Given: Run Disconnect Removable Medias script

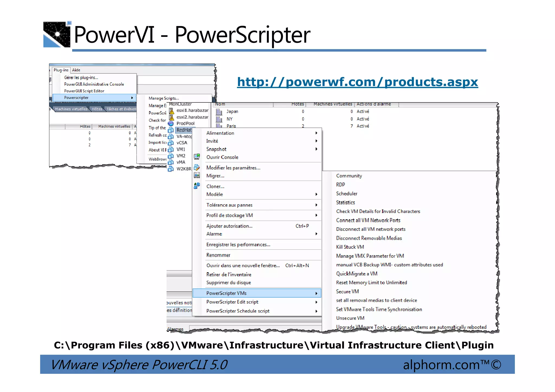Looking at the screenshot, I should click(x=369, y=238).
